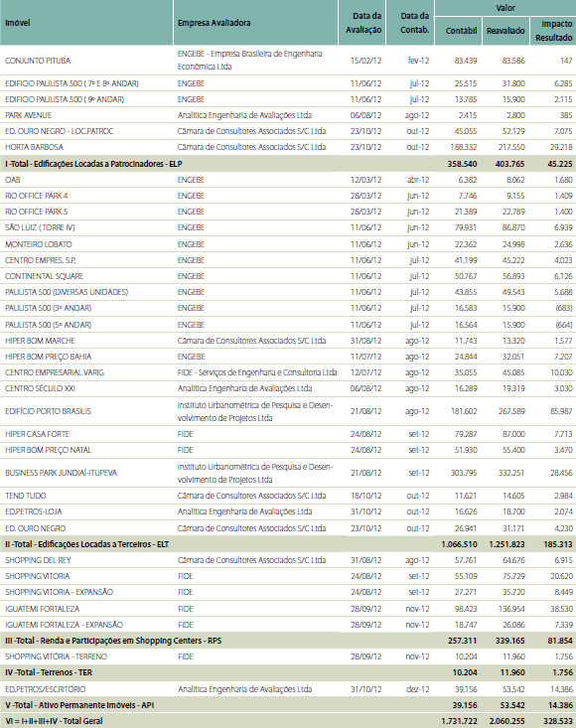Click the 45.225 subtotal impact value
Viewport: 576px width, 728px height.
pos(560,164)
